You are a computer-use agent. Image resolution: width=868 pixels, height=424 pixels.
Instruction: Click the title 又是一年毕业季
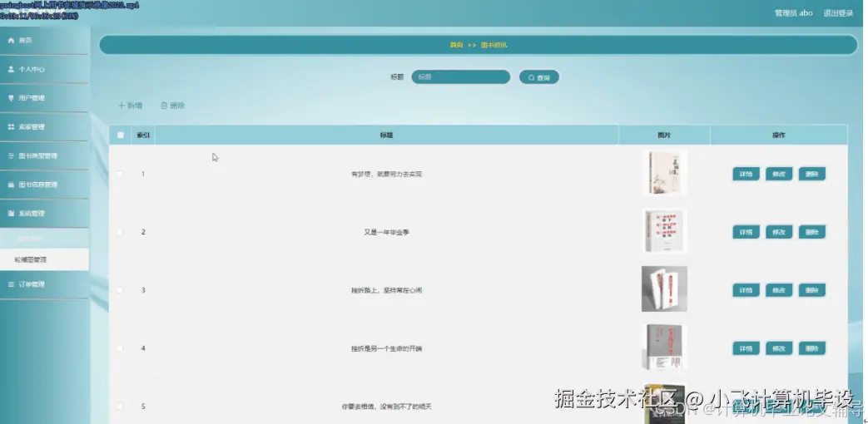[x=386, y=232]
